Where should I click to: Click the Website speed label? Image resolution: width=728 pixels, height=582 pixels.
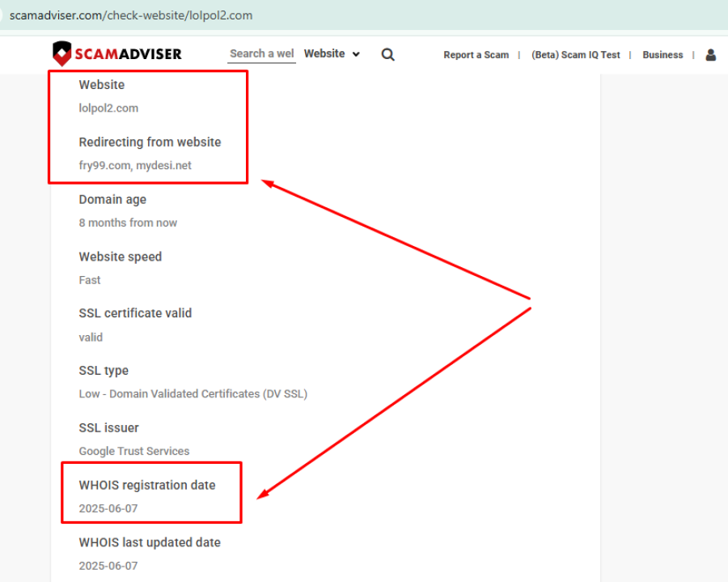coord(121,257)
